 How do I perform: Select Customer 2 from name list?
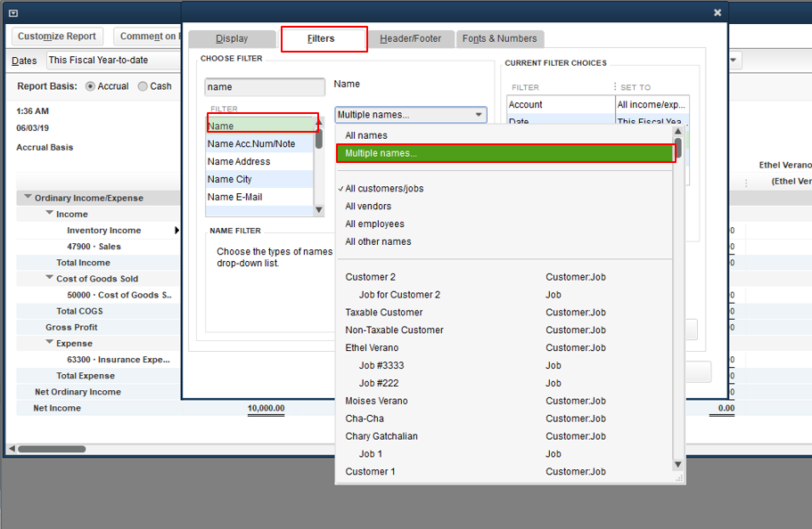[x=504, y=277]
